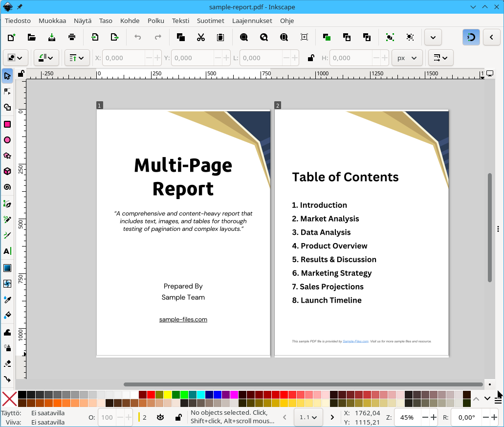Viewport: 504px width, 427px height.
Task: Select the Color Dropper tool
Action: click(x=7, y=299)
